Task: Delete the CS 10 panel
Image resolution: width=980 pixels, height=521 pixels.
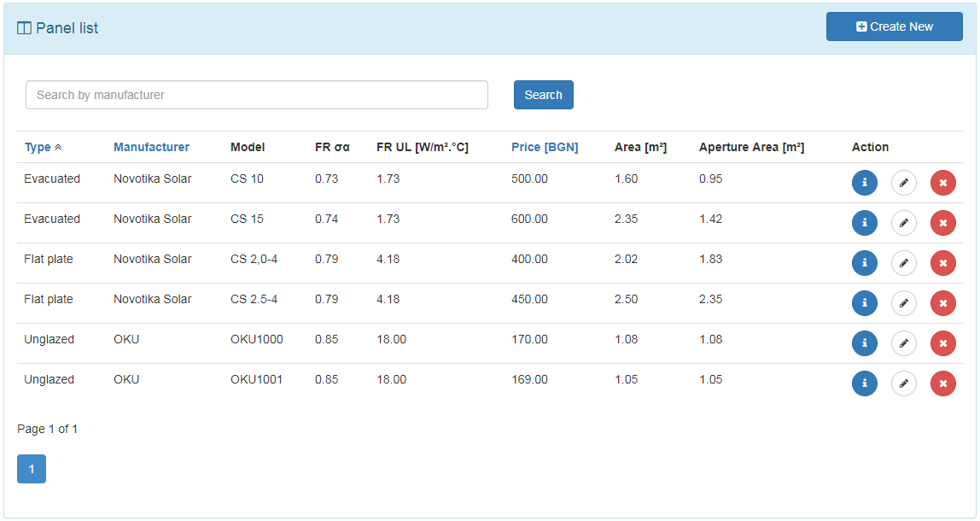Action: pos(943,183)
